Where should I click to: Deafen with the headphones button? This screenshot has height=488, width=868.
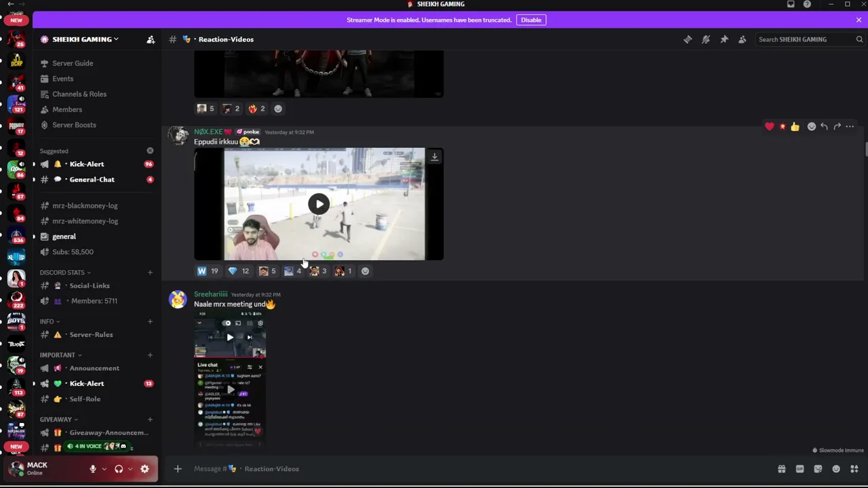[119, 469]
